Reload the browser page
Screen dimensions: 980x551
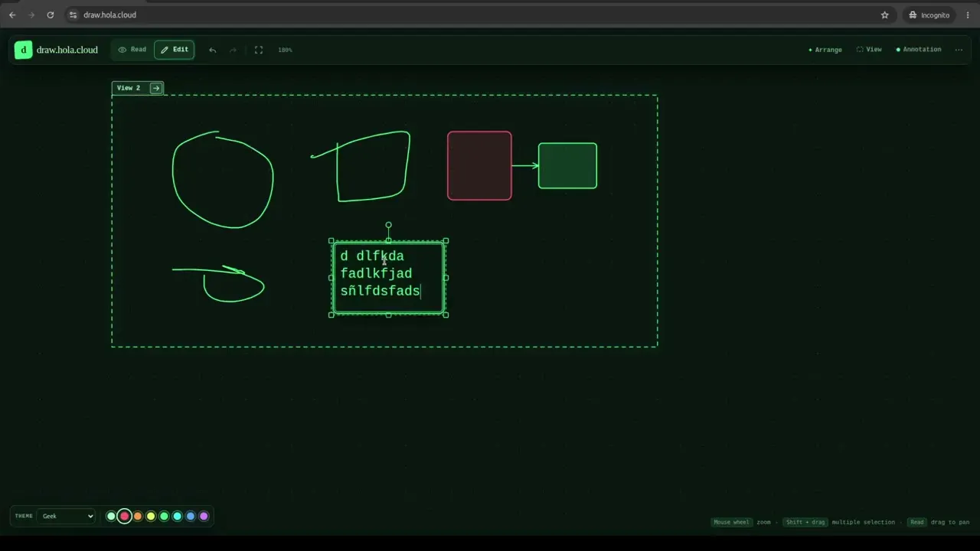click(51, 15)
